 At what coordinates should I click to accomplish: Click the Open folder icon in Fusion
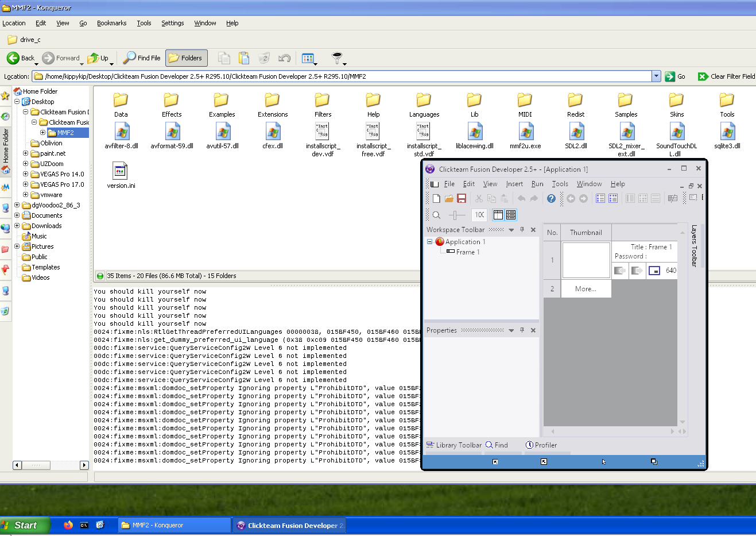pyautogui.click(x=449, y=199)
